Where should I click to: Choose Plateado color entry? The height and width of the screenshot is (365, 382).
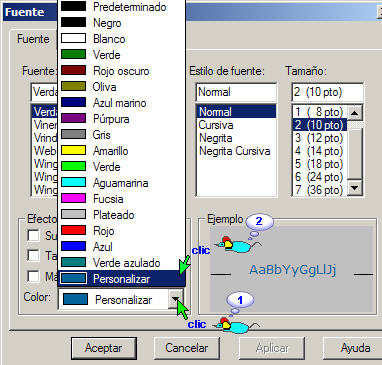[x=122, y=215]
